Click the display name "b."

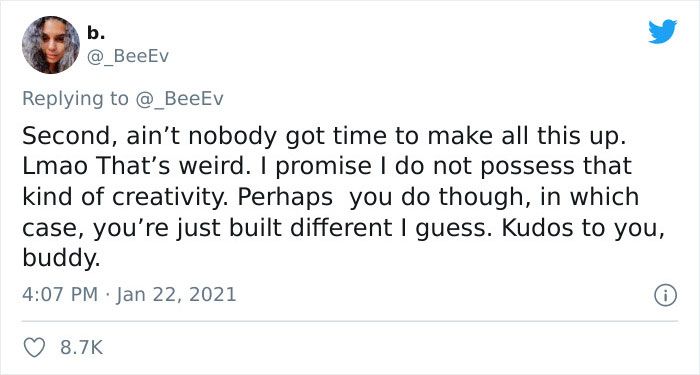tap(96, 33)
